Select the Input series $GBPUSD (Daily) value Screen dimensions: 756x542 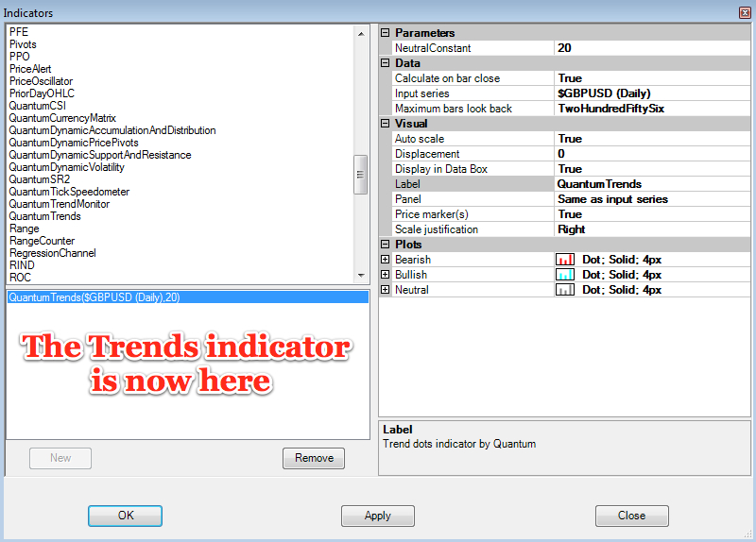coord(652,93)
